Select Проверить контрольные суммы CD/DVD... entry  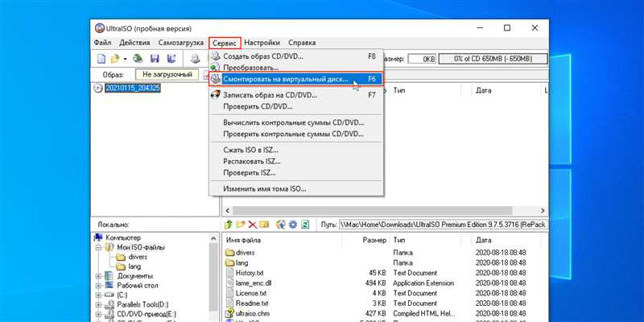(x=296, y=134)
